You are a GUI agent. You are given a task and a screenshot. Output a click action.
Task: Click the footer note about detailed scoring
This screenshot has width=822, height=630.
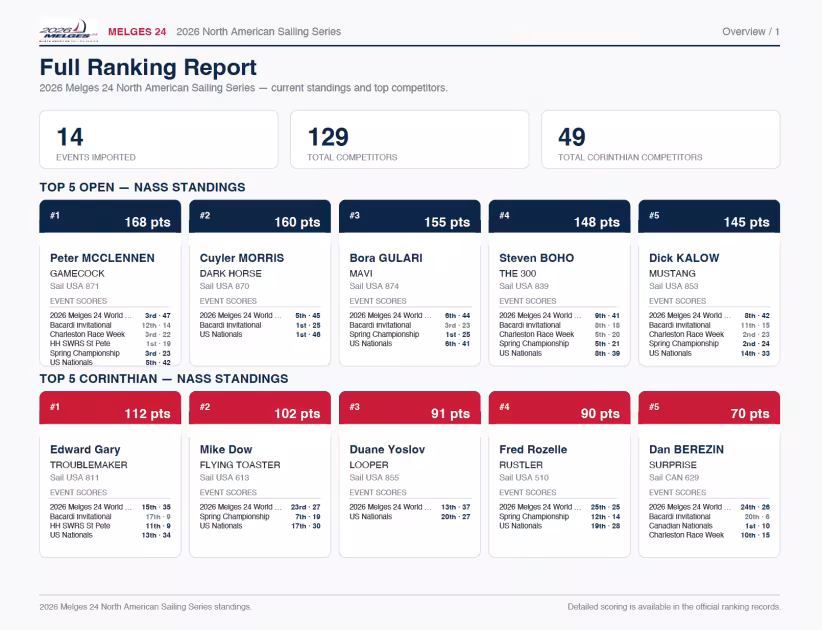[674, 606]
